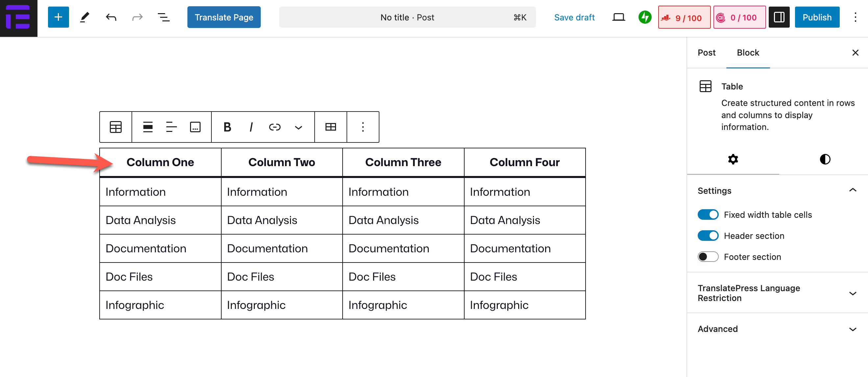Click Save draft
This screenshot has height=377, width=868.
point(574,17)
